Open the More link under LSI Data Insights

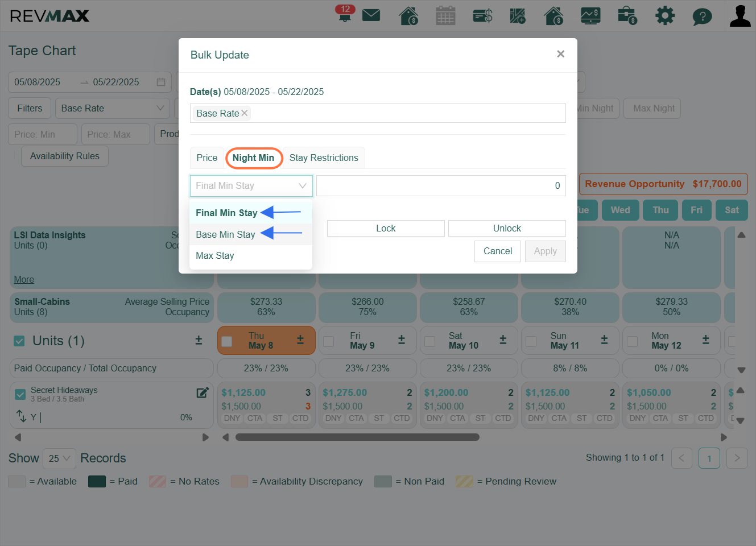(x=24, y=280)
